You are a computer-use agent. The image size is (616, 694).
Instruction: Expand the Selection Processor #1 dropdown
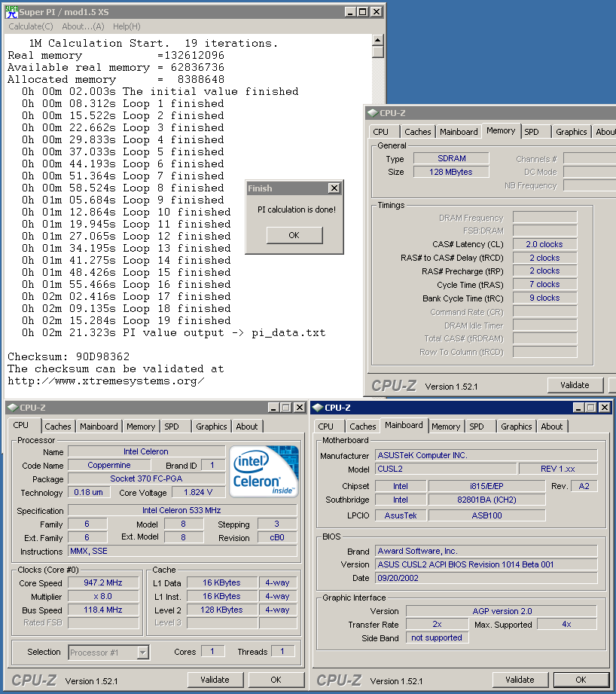point(142,653)
